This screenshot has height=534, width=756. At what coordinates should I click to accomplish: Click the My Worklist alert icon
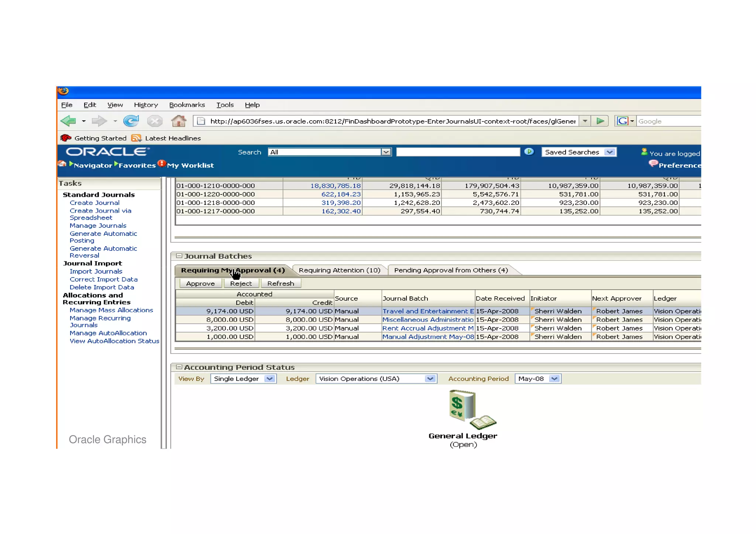pyautogui.click(x=162, y=163)
